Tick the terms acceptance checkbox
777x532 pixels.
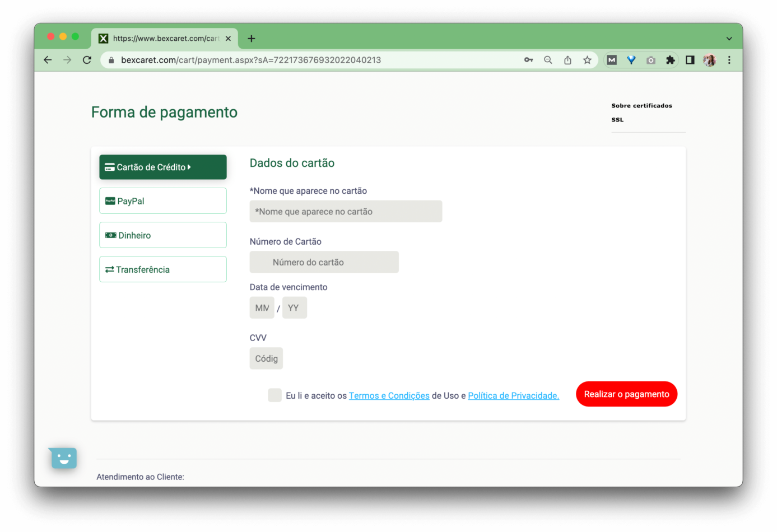pos(274,395)
